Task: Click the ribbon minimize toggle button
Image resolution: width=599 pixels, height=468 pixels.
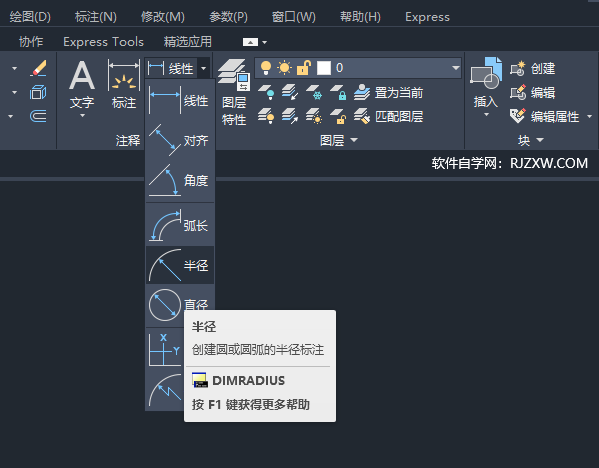Action: [250, 42]
